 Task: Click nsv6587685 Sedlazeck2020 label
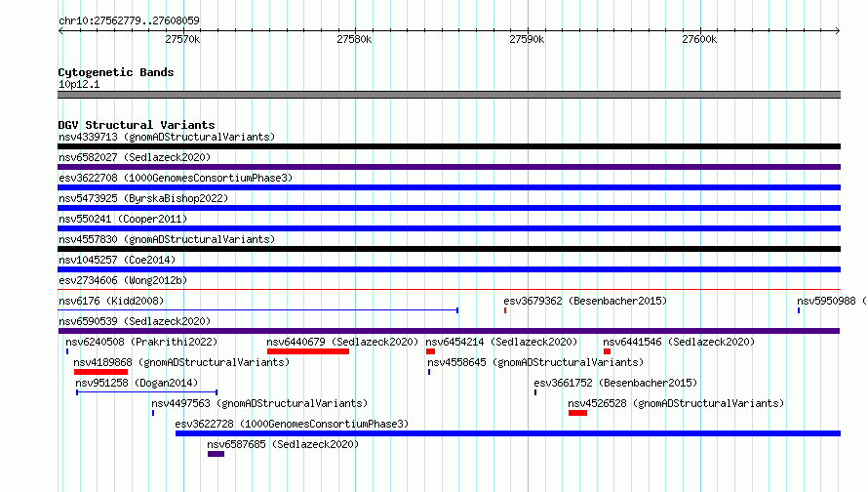click(283, 444)
